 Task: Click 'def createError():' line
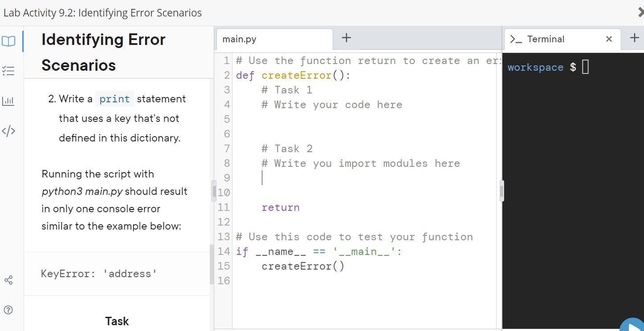293,75
